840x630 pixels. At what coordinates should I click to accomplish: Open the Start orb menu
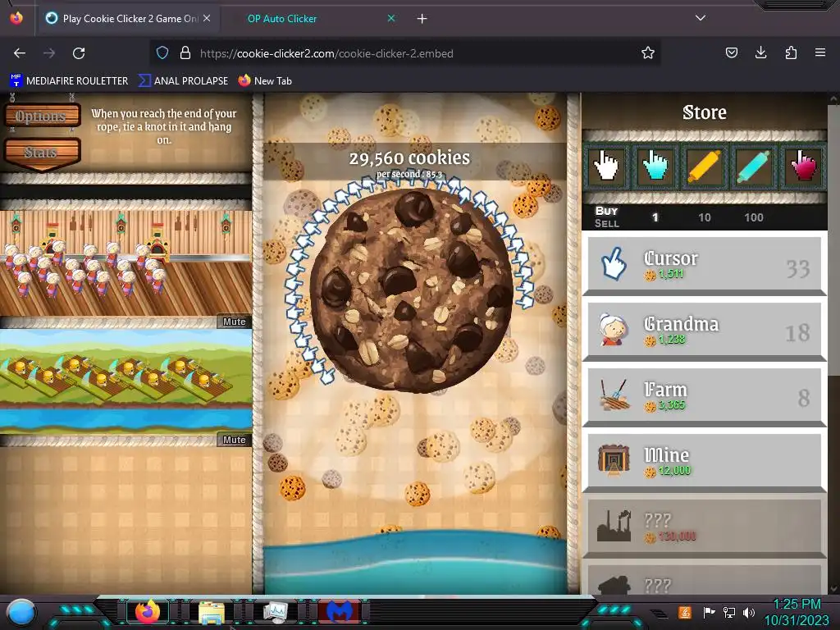point(21,612)
